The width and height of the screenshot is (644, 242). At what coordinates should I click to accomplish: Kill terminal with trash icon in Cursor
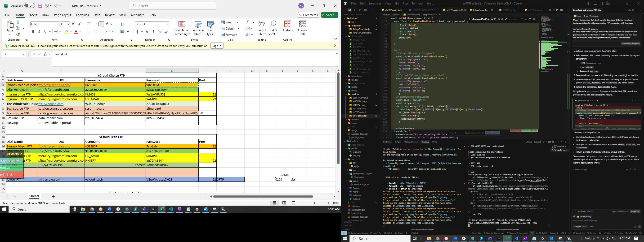pyautogui.click(x=553, y=142)
